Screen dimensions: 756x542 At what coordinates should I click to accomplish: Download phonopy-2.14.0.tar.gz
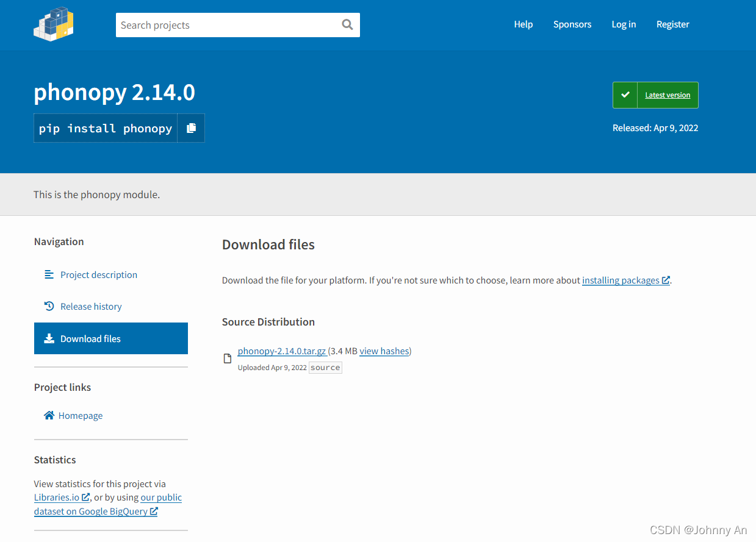(x=281, y=351)
